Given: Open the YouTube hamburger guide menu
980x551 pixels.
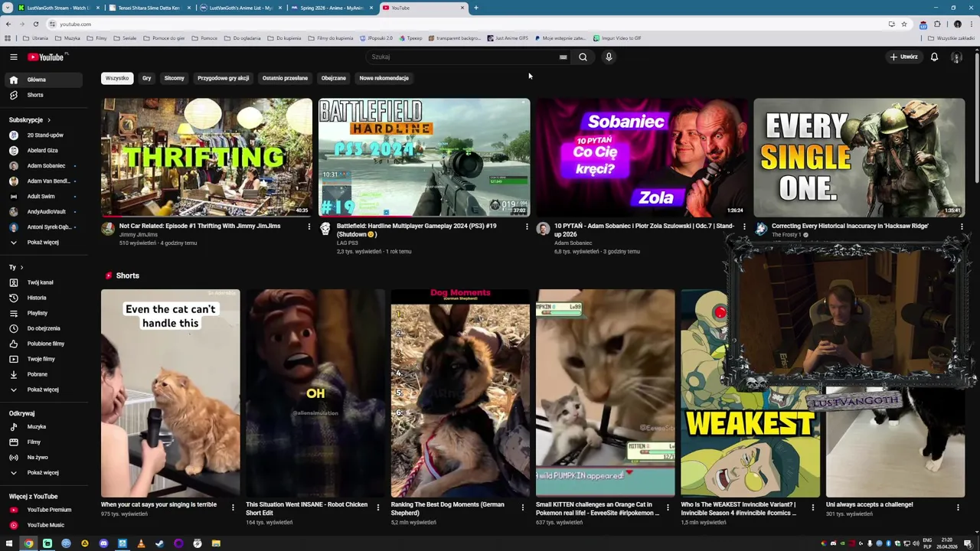Looking at the screenshot, I should (13, 57).
